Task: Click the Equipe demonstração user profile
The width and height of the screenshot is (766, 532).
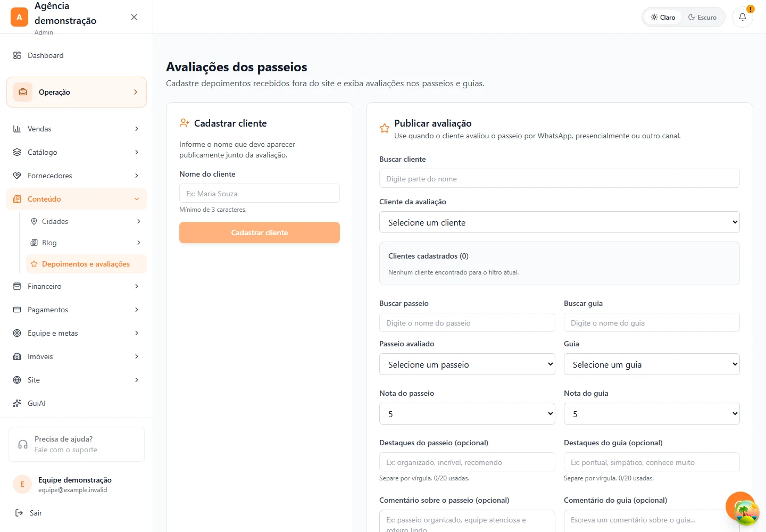Action: (77, 484)
